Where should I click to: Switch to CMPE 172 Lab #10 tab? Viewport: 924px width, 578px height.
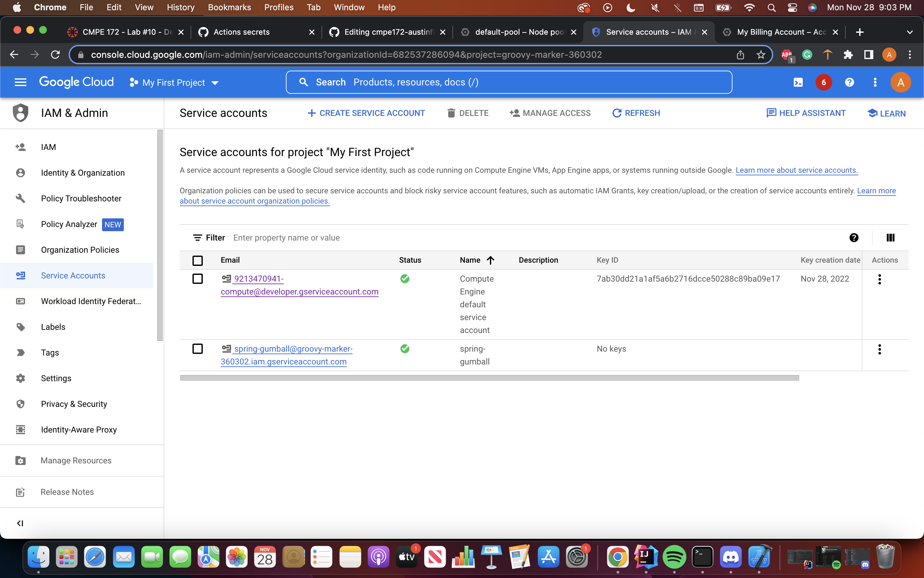126,32
